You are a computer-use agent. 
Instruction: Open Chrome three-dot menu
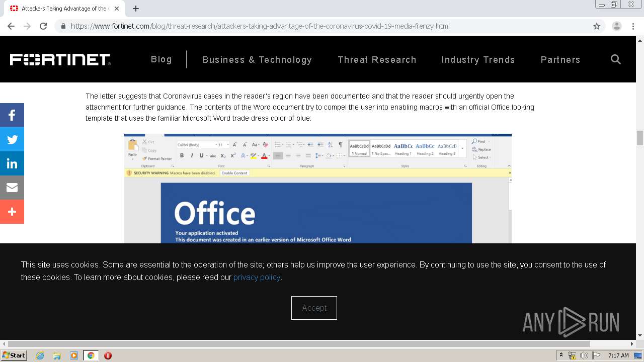tap(633, 26)
